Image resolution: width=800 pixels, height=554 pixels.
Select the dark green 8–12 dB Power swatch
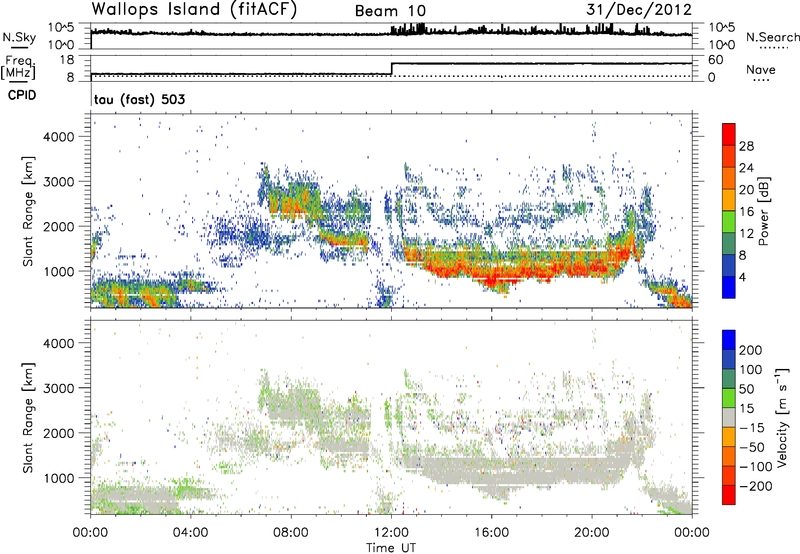coord(729,244)
